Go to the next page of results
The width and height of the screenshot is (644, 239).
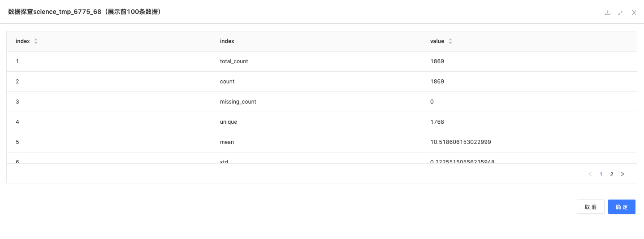pos(622,174)
